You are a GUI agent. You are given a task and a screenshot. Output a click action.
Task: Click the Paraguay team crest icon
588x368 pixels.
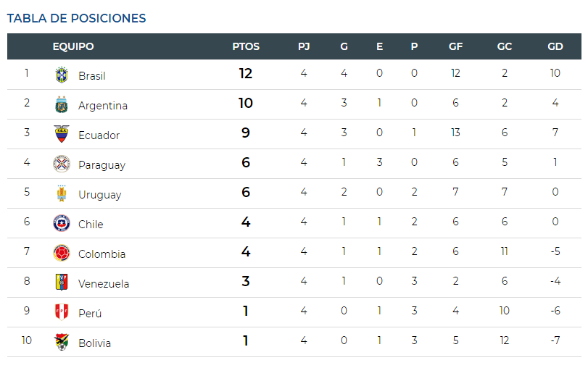(62, 164)
